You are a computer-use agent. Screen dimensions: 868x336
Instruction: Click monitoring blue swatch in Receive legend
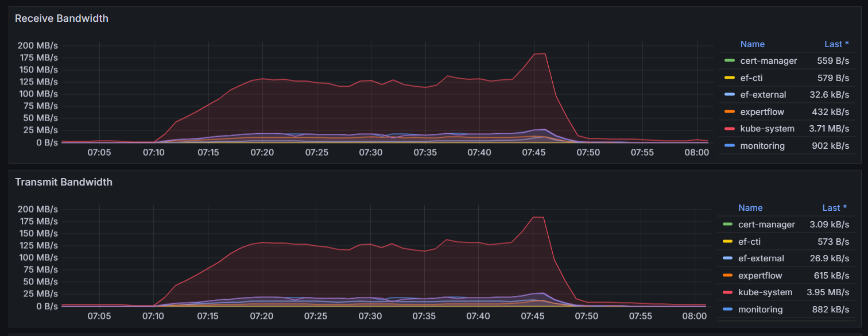point(729,146)
